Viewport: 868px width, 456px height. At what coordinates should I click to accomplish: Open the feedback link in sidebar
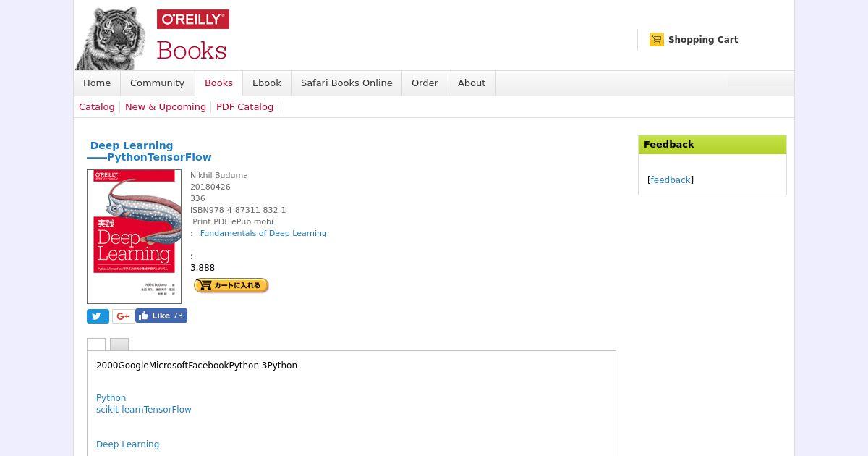[x=671, y=180]
